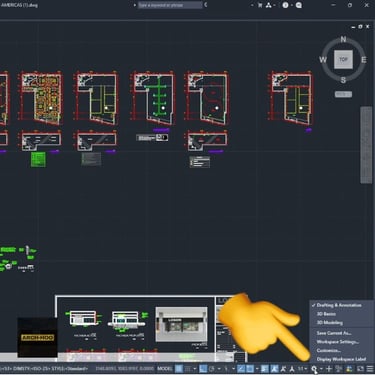Image resolution: width=375 pixels, height=375 pixels.
Task: Click the Autodesk App Store cart icon
Action: click(260, 5)
